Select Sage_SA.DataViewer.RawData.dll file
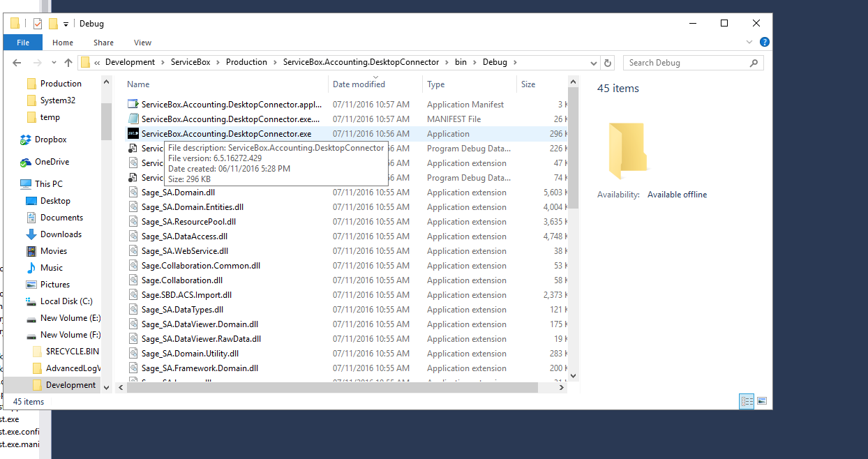The image size is (868, 459). [201, 339]
